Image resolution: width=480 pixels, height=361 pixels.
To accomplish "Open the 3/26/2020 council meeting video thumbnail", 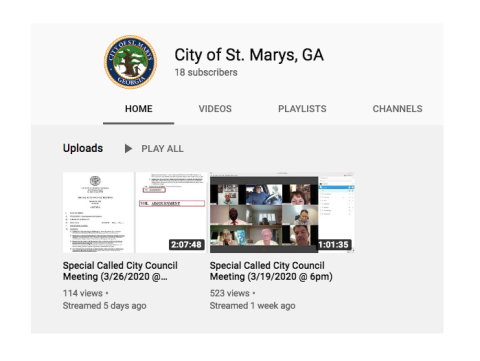I will pos(135,212).
